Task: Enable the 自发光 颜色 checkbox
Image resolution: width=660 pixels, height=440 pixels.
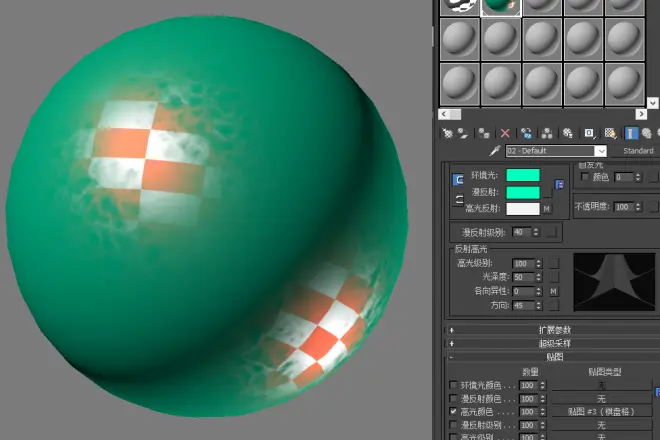Action: coord(585,177)
